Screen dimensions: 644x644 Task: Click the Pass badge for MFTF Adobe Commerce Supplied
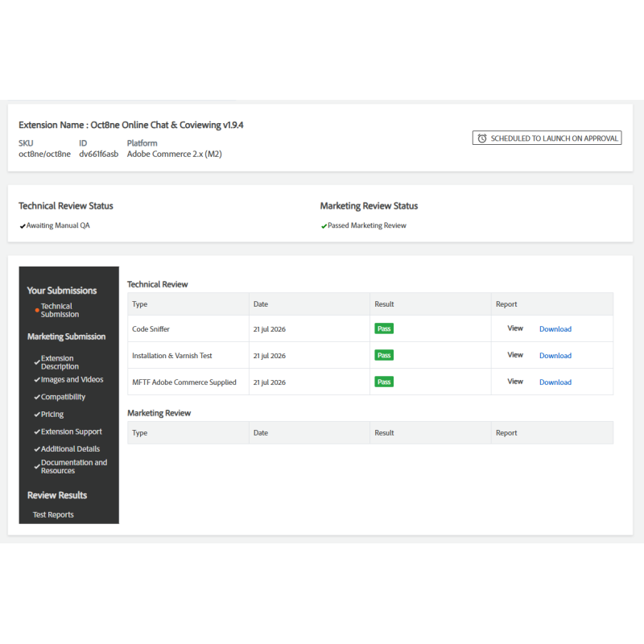tap(384, 382)
